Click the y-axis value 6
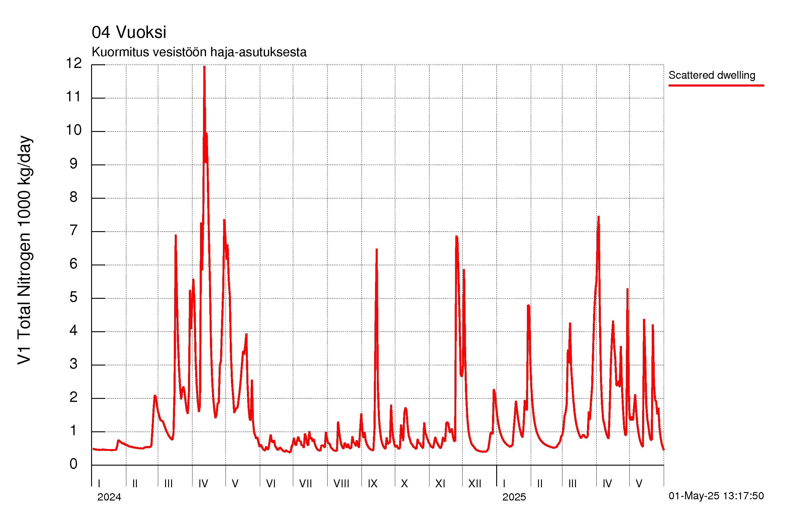Screen dimensions: 812x511 coord(73,264)
